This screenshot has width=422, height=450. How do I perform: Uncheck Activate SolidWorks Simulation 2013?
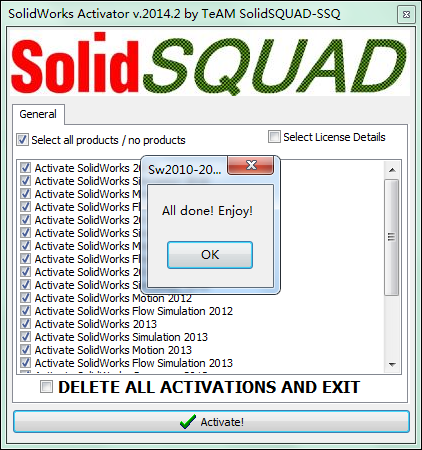pyautogui.click(x=25, y=337)
